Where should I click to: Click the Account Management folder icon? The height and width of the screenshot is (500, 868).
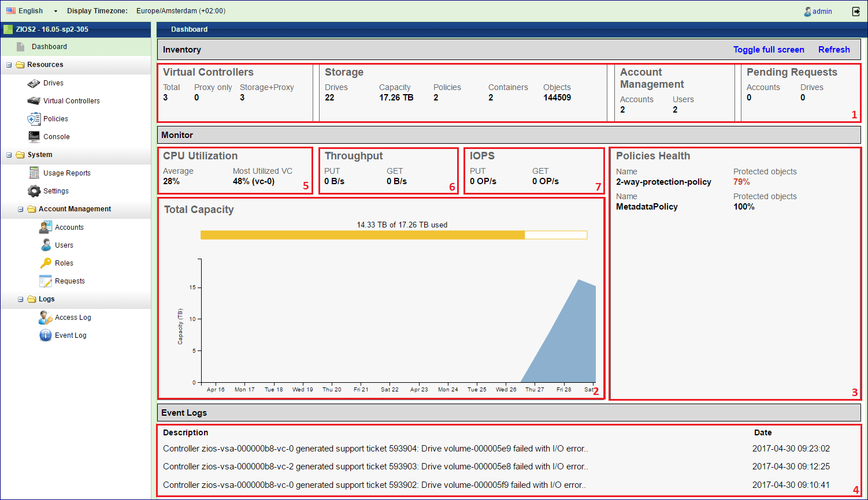(x=32, y=209)
